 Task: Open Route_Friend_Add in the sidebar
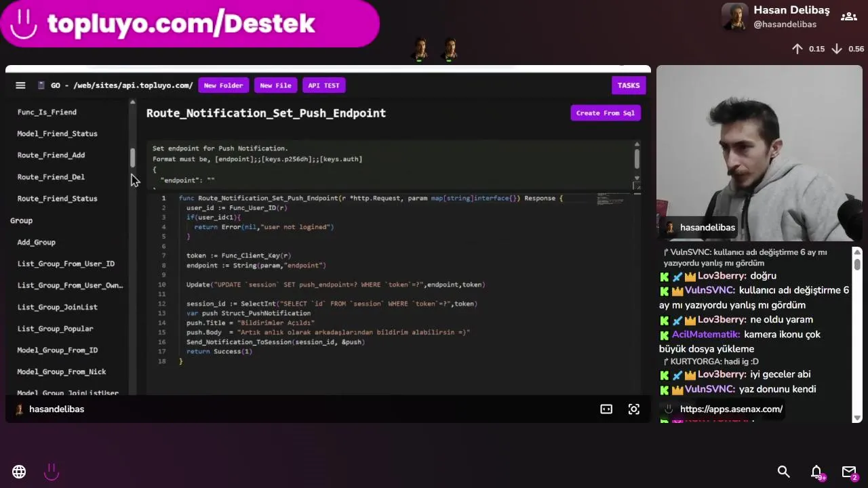(x=51, y=155)
